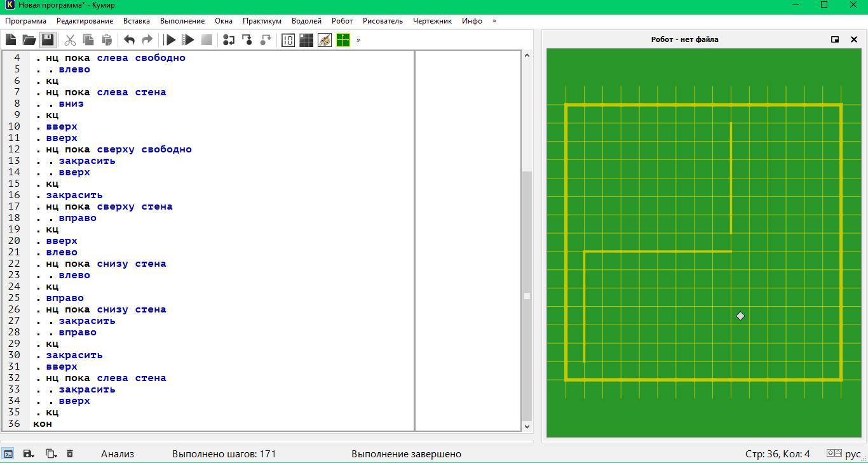
Task: Run the program with the play button
Action: coord(170,40)
